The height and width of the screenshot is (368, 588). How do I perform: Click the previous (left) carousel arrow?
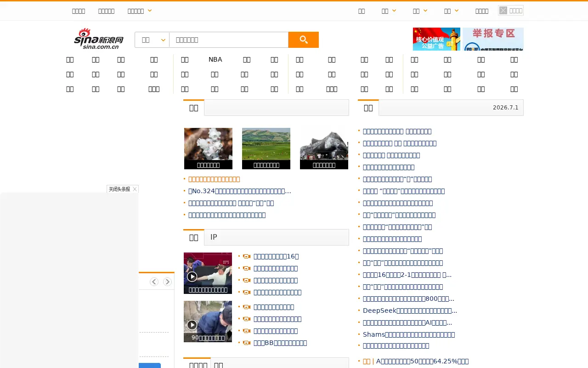pyautogui.click(x=154, y=282)
